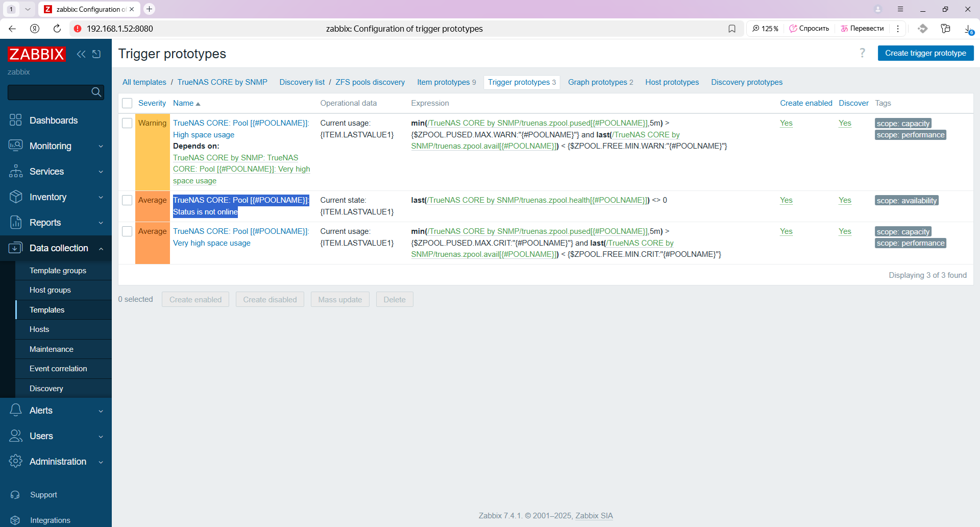This screenshot has width=980, height=527.
Task: Open Zabbix SIA footer link
Action: pos(594,516)
